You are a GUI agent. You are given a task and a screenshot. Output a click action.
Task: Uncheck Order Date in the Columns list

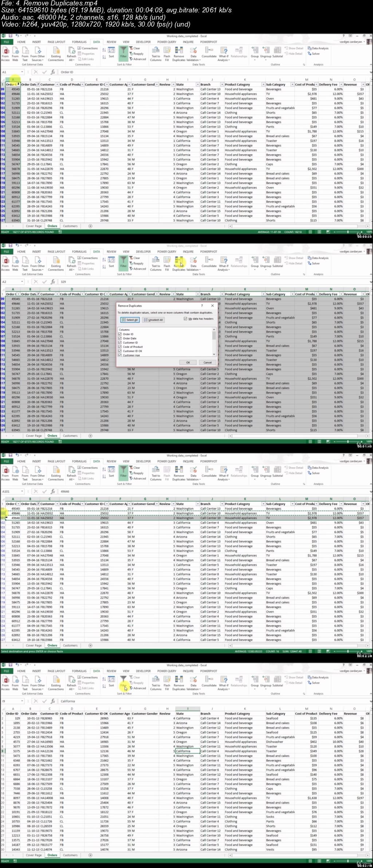120,338
